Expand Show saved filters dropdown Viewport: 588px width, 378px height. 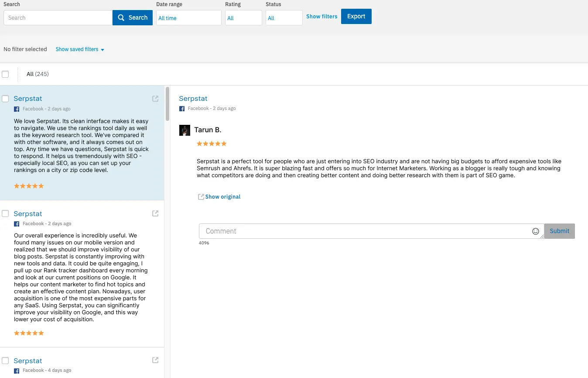80,49
